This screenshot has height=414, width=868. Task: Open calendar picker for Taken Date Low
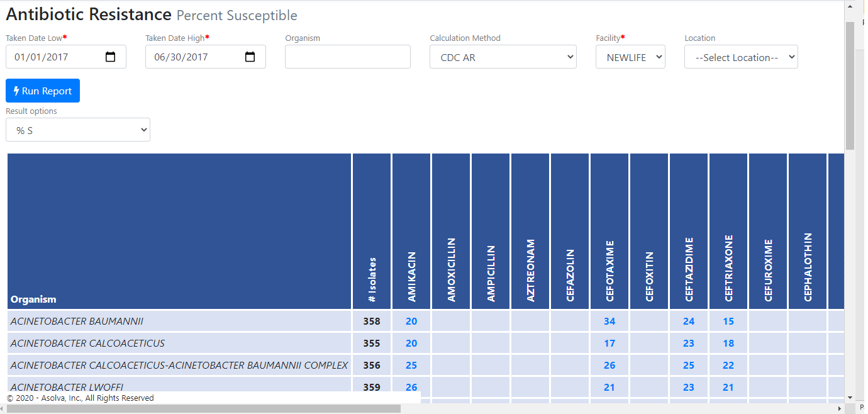click(x=111, y=57)
